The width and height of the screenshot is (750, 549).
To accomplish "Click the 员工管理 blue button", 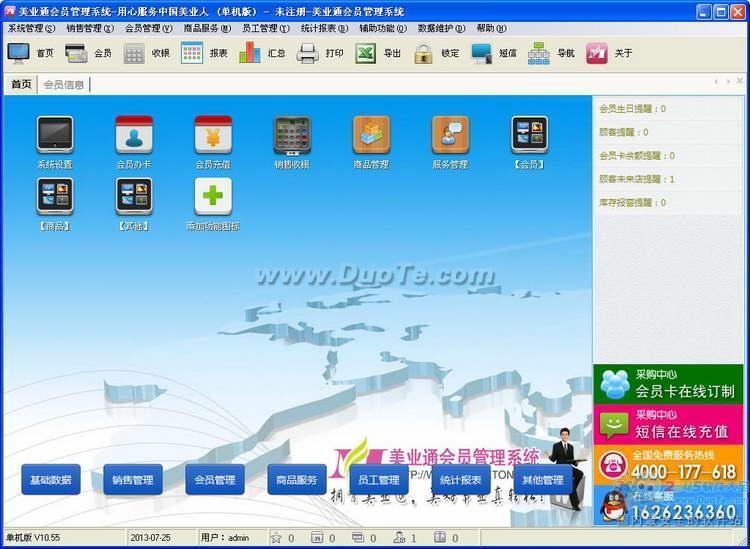I will pos(379,480).
